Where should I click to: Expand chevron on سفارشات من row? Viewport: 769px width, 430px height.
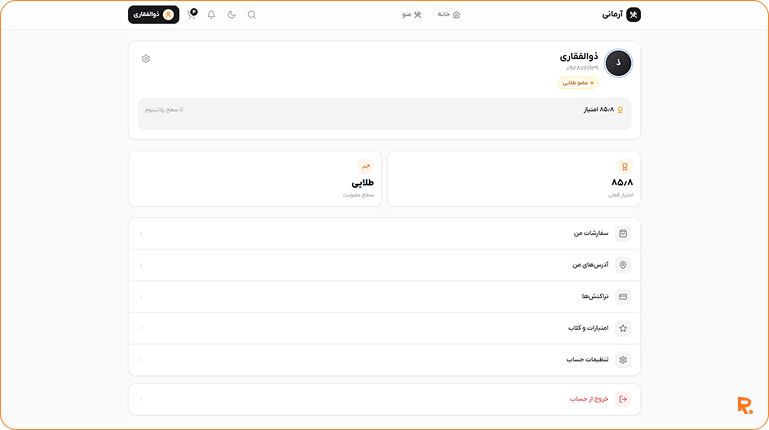[x=141, y=234]
